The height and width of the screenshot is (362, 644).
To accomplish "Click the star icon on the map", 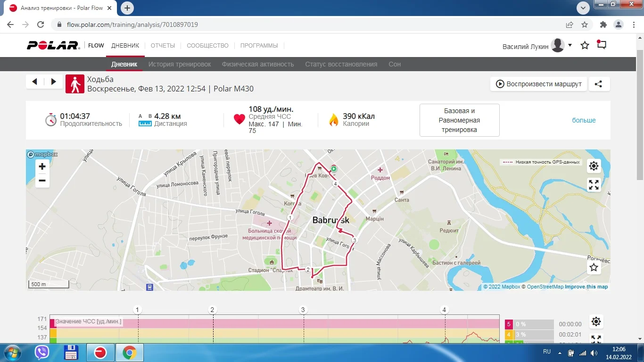I will (594, 268).
